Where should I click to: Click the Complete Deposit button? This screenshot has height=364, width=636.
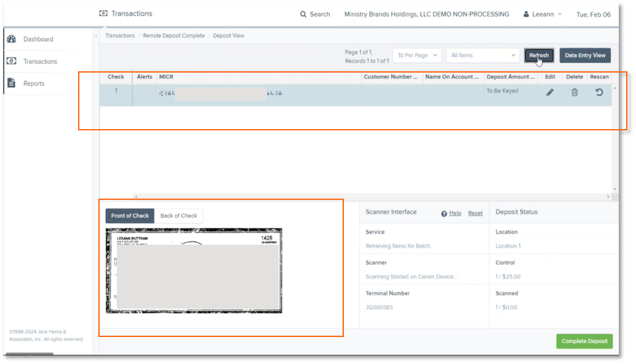click(x=584, y=341)
